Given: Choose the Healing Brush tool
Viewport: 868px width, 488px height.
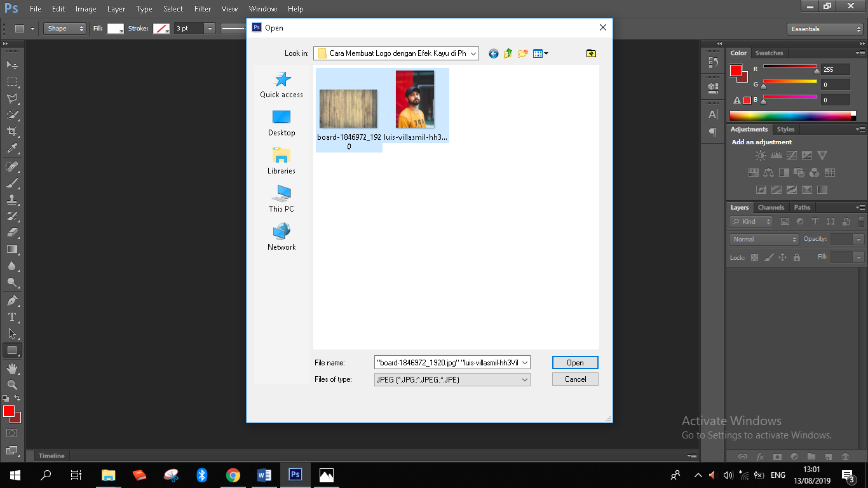Looking at the screenshot, I should (x=12, y=166).
